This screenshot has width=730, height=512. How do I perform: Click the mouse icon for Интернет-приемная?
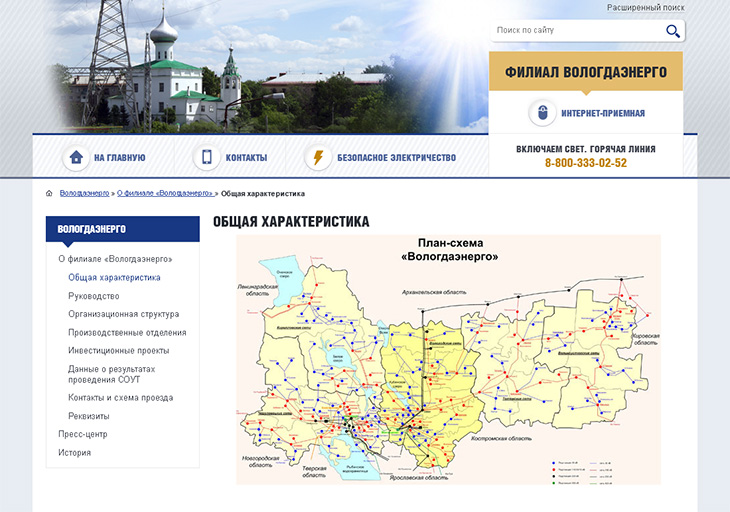click(542, 113)
